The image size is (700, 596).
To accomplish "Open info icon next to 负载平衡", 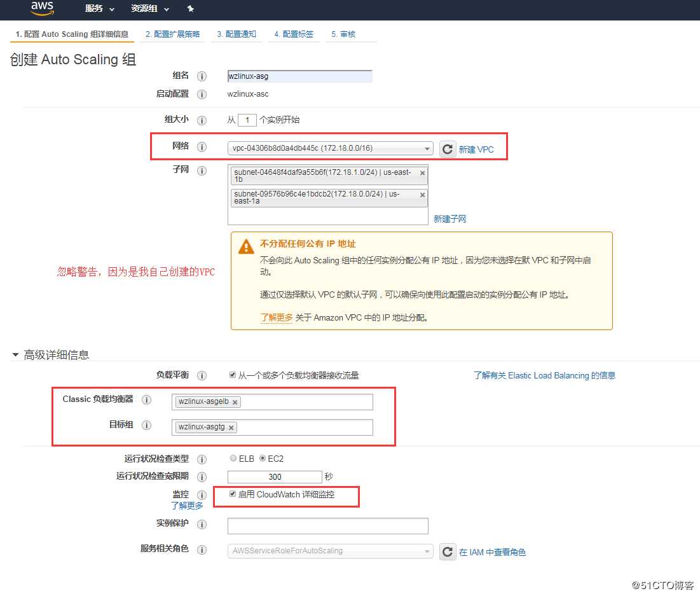I will pos(202,375).
